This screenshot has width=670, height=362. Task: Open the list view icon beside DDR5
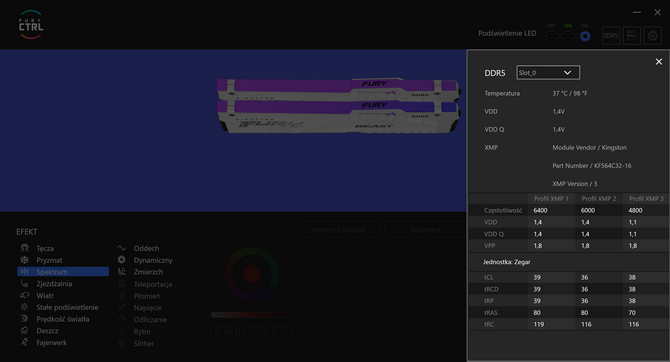[x=632, y=36]
